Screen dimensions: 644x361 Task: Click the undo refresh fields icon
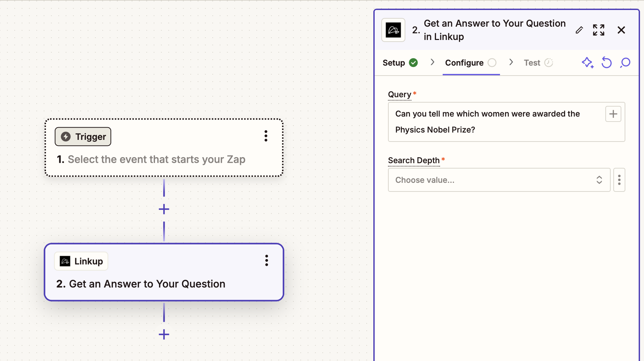click(606, 63)
